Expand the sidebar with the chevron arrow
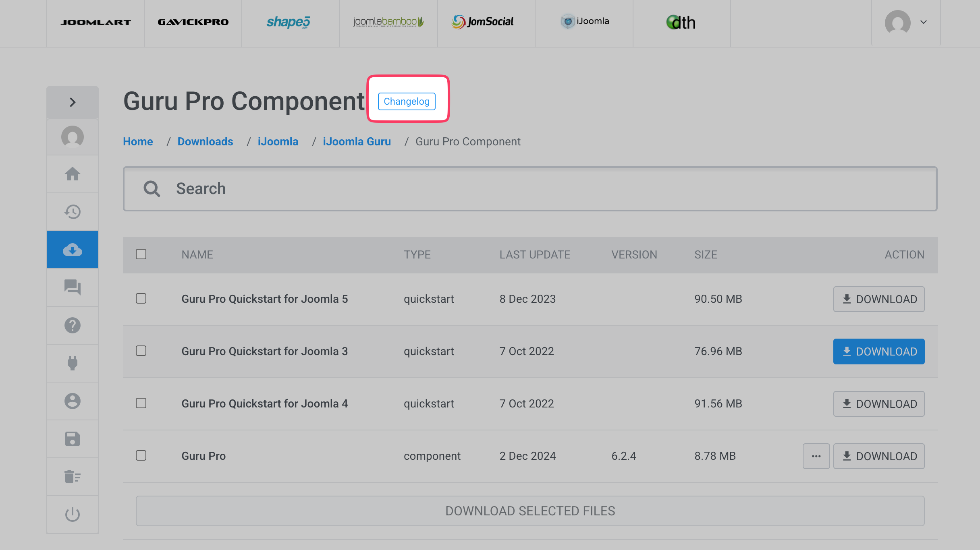The height and width of the screenshot is (550, 980). tap(73, 102)
